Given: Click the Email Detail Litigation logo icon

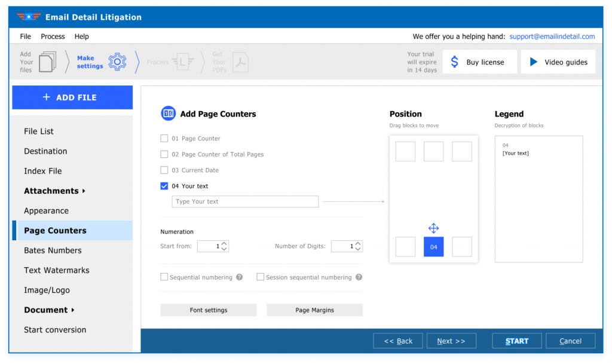Looking at the screenshot, I should (29, 17).
